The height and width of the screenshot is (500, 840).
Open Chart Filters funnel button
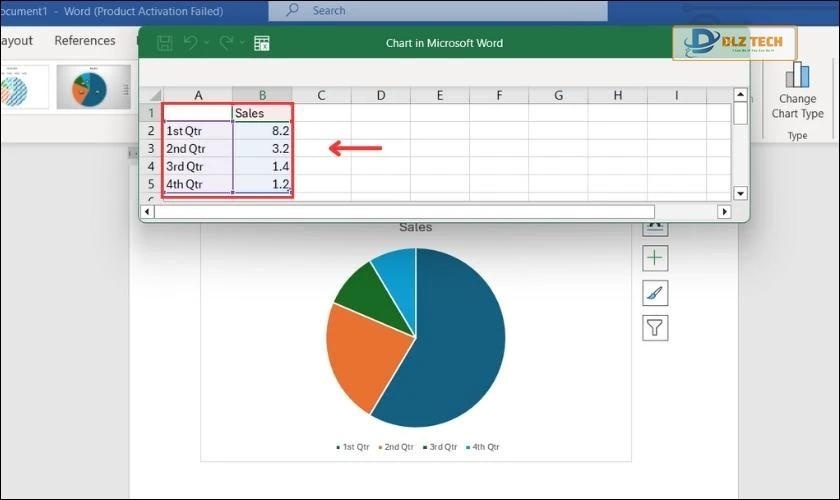click(x=655, y=328)
